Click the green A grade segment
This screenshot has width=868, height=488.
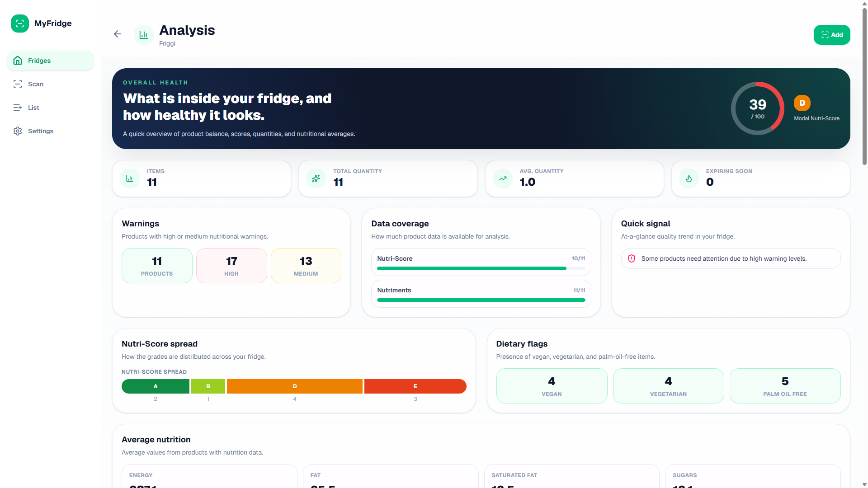click(x=156, y=386)
